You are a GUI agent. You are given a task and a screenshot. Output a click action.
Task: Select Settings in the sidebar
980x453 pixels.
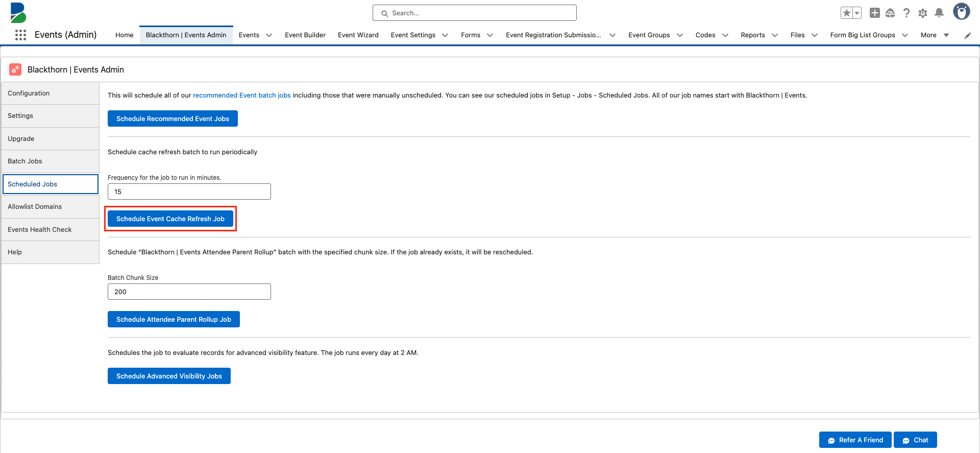pyautogui.click(x=51, y=116)
